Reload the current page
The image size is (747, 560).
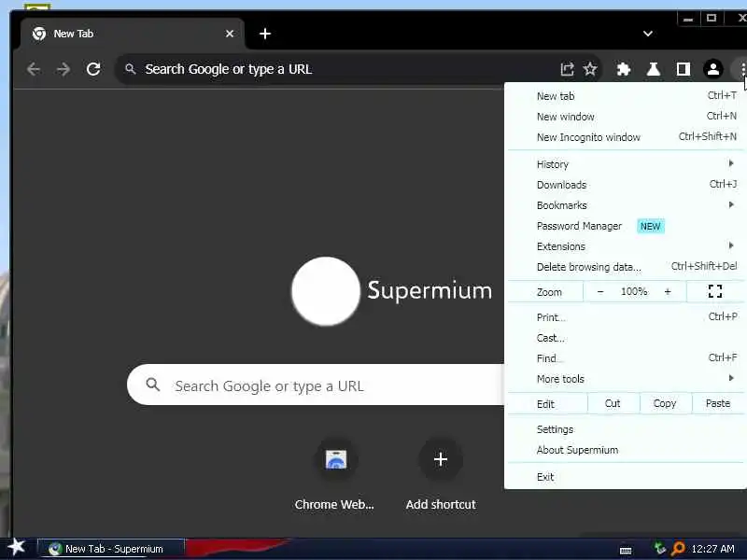pyautogui.click(x=93, y=69)
